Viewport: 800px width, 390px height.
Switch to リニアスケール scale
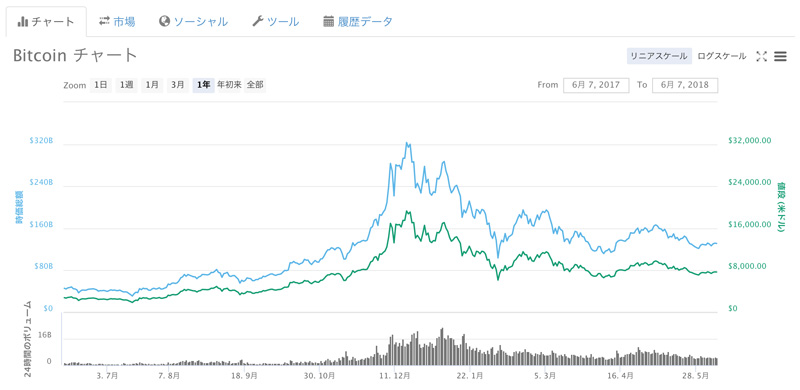coord(659,56)
